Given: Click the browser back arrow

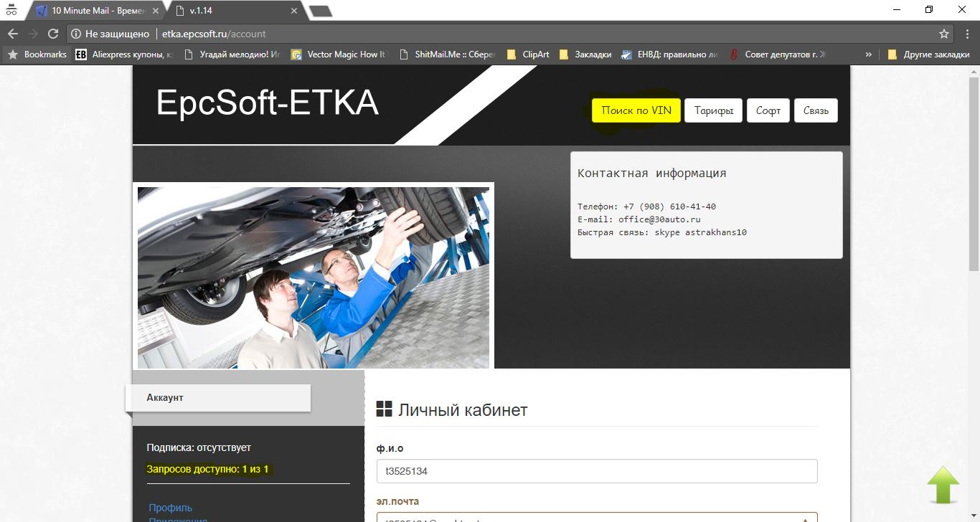Looking at the screenshot, I should tap(13, 34).
